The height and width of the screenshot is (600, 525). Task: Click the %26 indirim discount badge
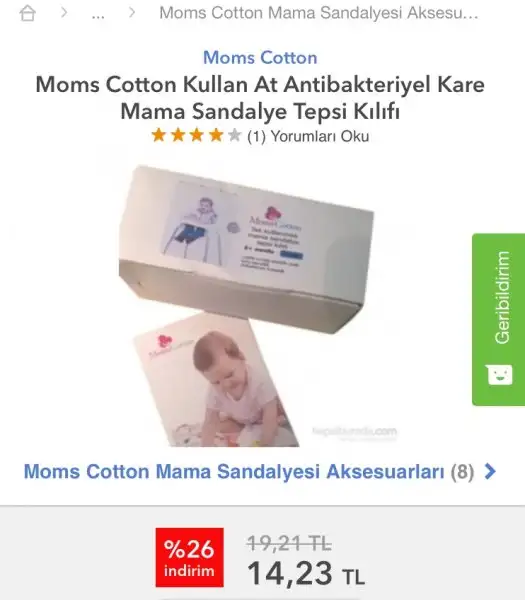[190, 557]
